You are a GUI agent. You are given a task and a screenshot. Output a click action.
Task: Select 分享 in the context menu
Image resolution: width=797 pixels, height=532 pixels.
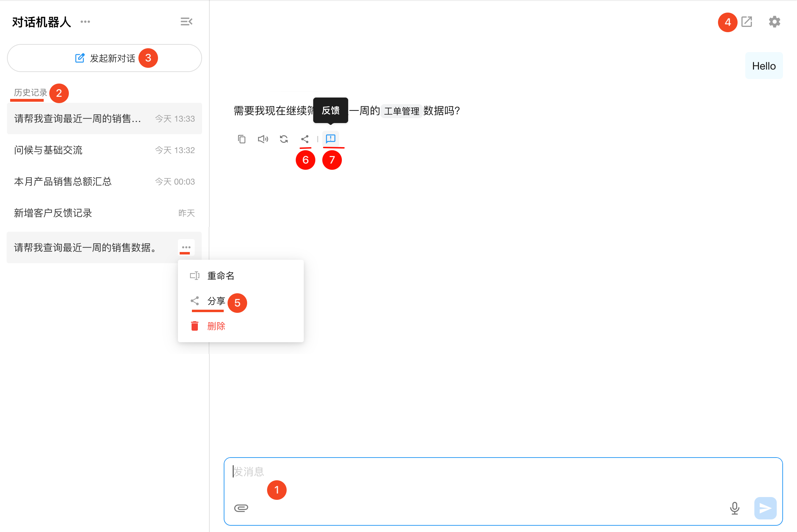pos(216,301)
